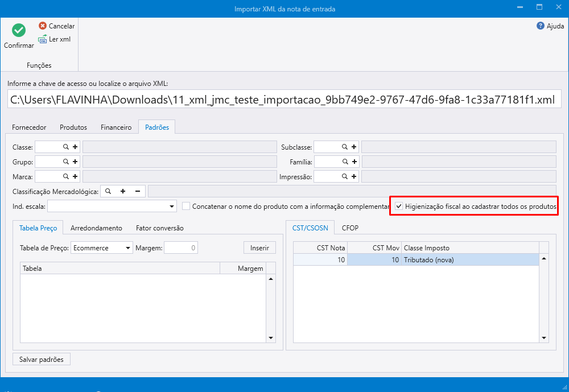Search for an Impressão with magnifier
Viewport: 569px width, 392px height.
click(x=345, y=176)
